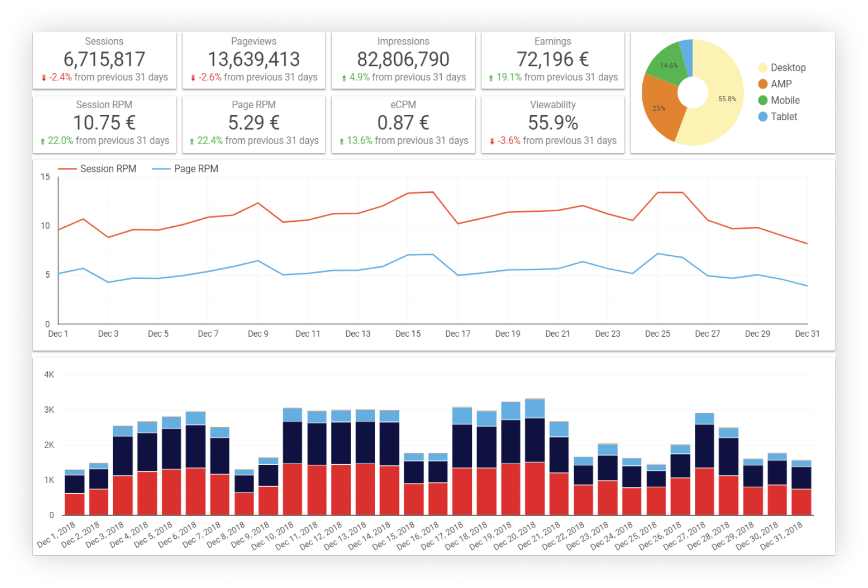Screen dimensions: 868x588
Task: Click the red down arrow under Sessions
Action: tap(44, 78)
